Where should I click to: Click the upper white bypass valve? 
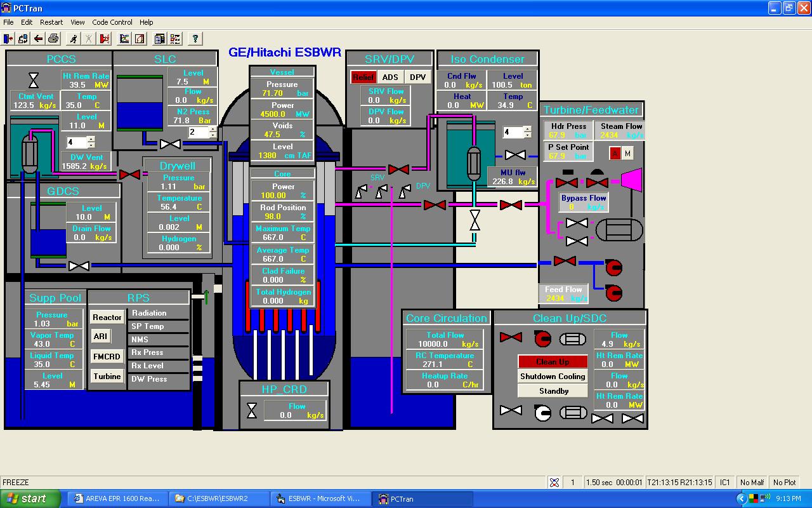pos(577,223)
